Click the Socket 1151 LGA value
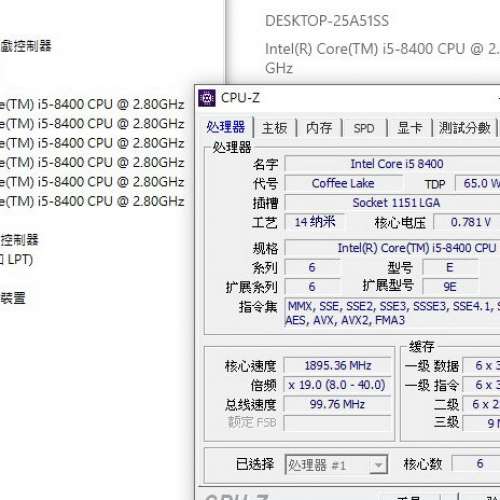Image resolution: width=500 pixels, height=500 pixels. (x=393, y=203)
